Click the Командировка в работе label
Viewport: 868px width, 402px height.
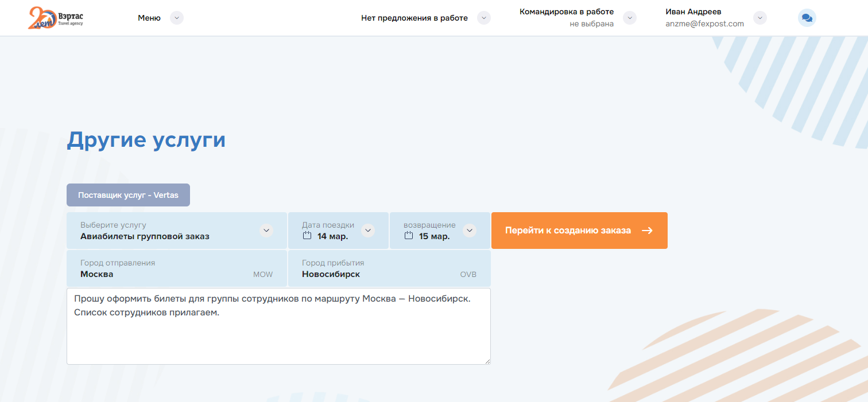[567, 11]
